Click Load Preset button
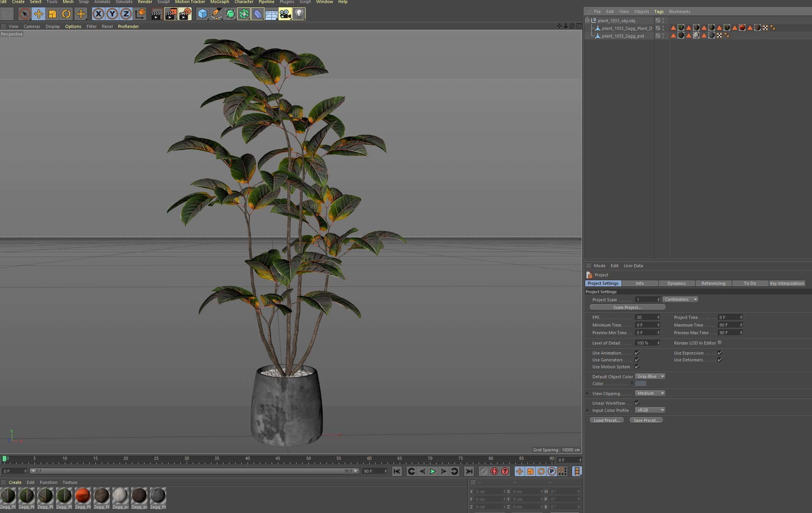 (x=607, y=420)
